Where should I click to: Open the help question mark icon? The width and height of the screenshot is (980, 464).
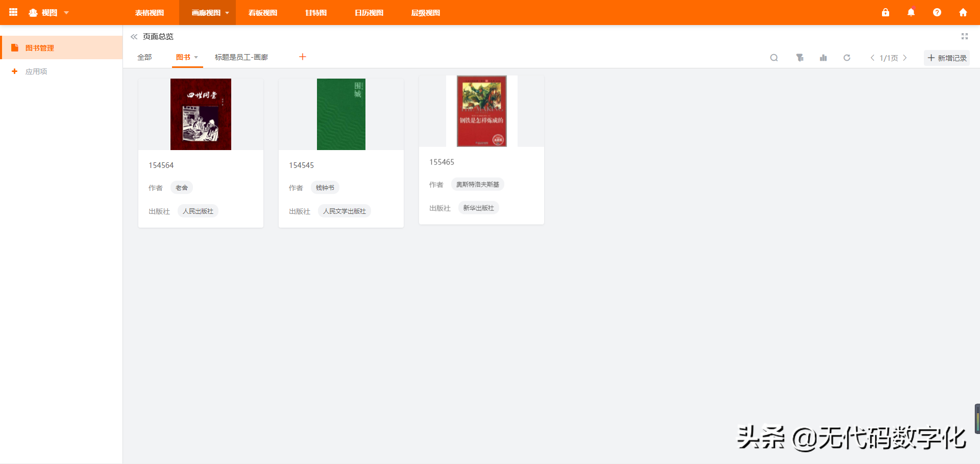point(937,12)
